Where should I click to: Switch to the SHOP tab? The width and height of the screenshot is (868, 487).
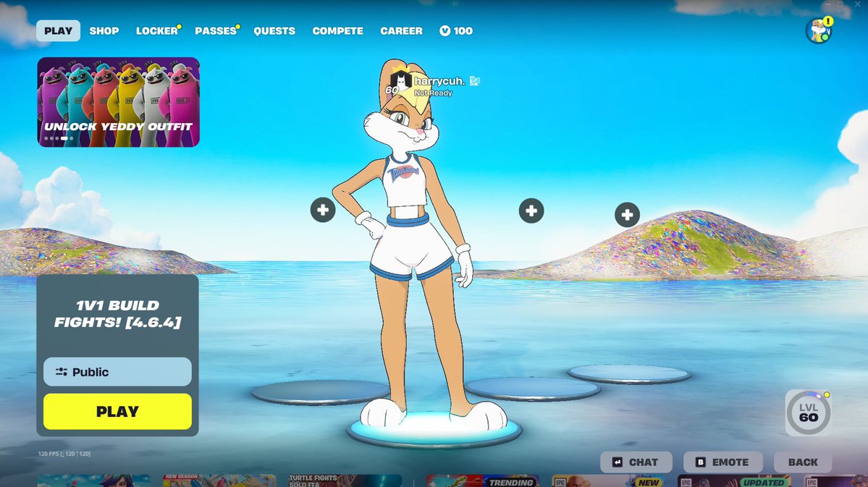(x=104, y=31)
